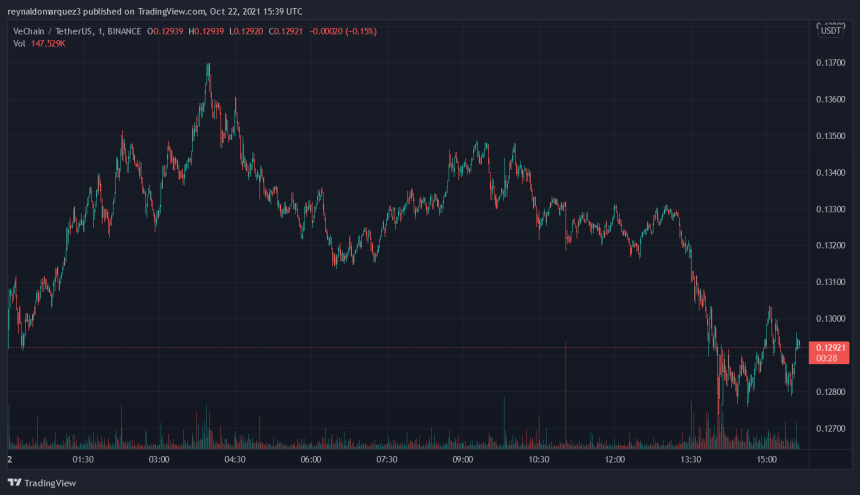Click the TradingView logo icon
This screenshot has width=860, height=495.
(x=14, y=482)
